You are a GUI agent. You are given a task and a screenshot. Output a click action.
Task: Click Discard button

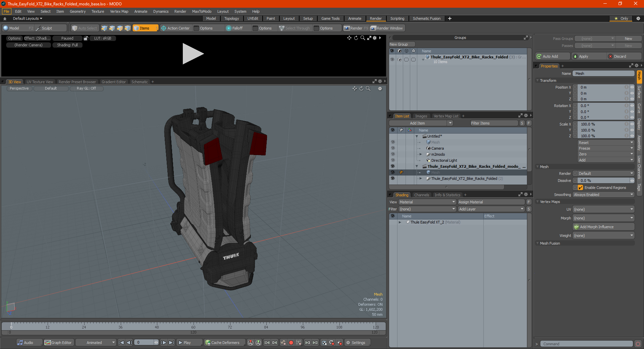625,56
